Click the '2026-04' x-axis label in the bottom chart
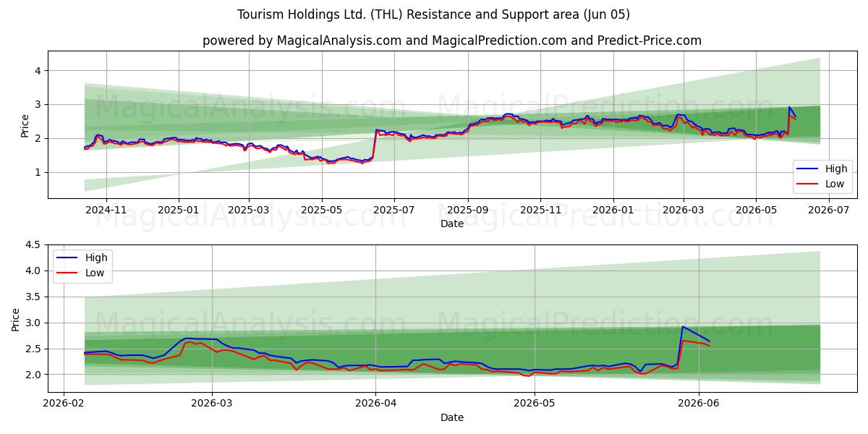Viewport: 868px width, 434px height. coord(376,403)
